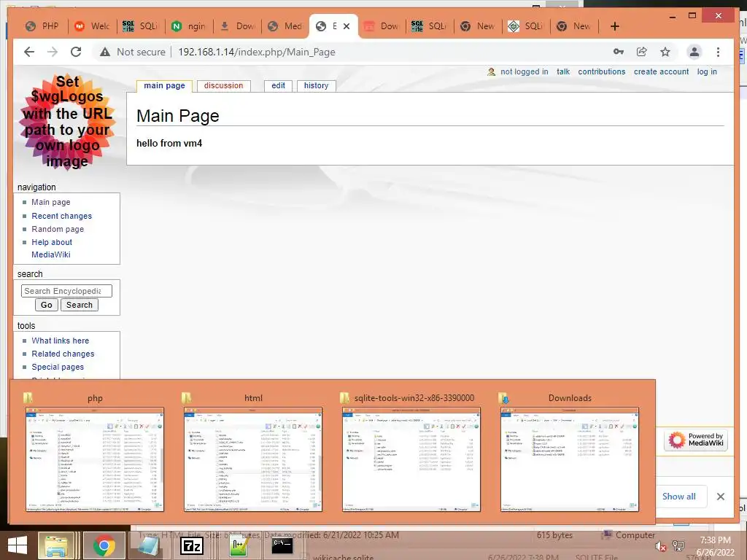The height and width of the screenshot is (560, 747).
Task: Open Notepad++ from the taskbar
Action: point(239,545)
